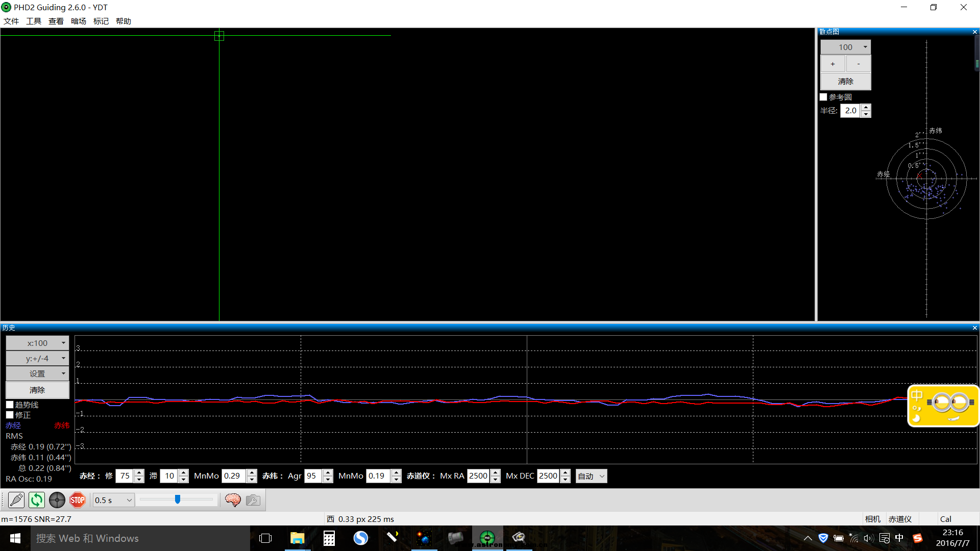Click the Dec Agr 95 field

point(313,476)
